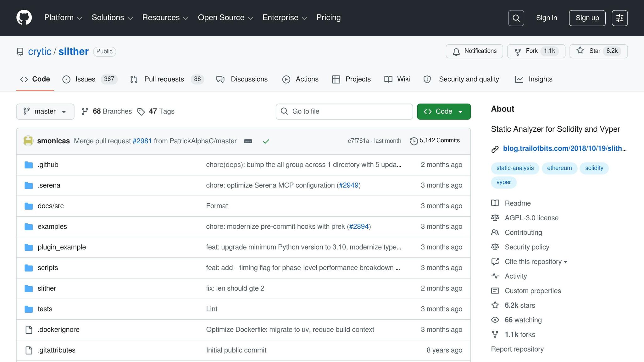
Task: Click the Notifications bell button
Action: (x=474, y=51)
